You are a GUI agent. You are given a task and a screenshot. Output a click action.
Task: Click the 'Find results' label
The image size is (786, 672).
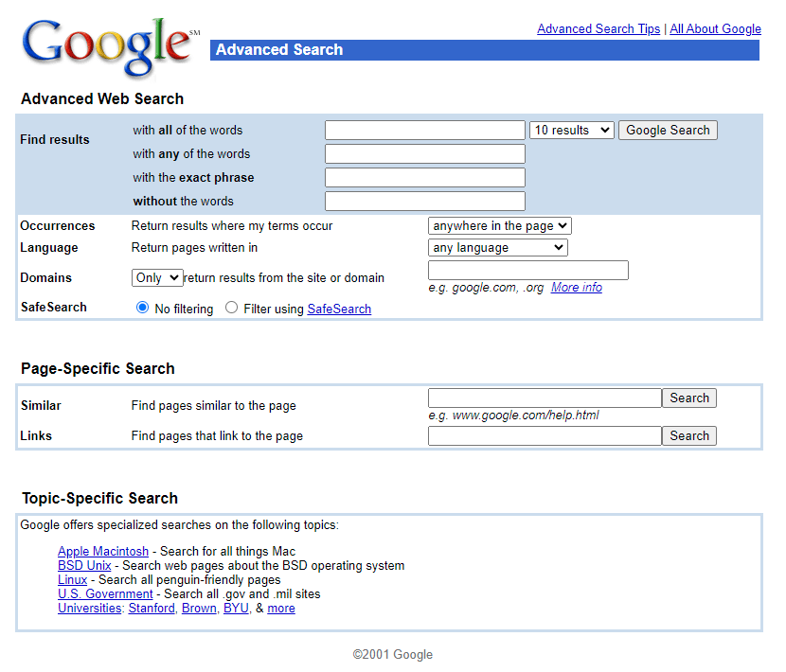point(55,139)
